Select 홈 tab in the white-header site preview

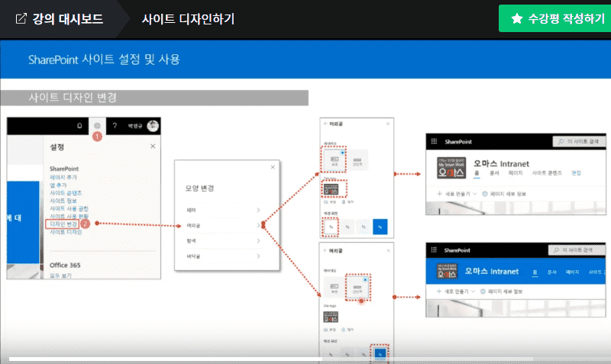[x=477, y=173]
